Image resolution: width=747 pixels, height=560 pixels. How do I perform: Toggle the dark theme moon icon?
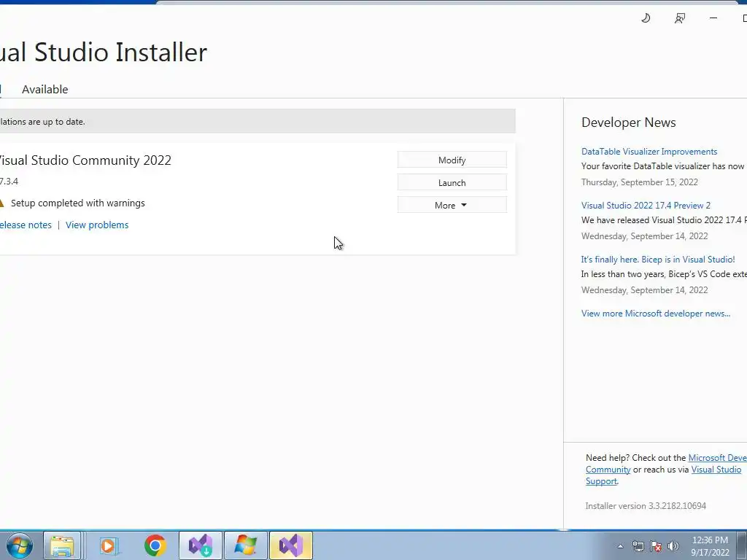[646, 18]
